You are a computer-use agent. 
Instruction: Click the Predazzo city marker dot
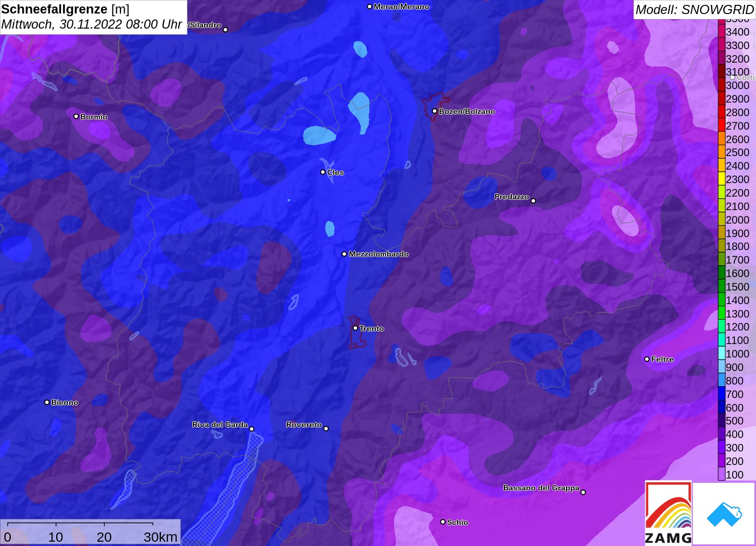coord(534,201)
